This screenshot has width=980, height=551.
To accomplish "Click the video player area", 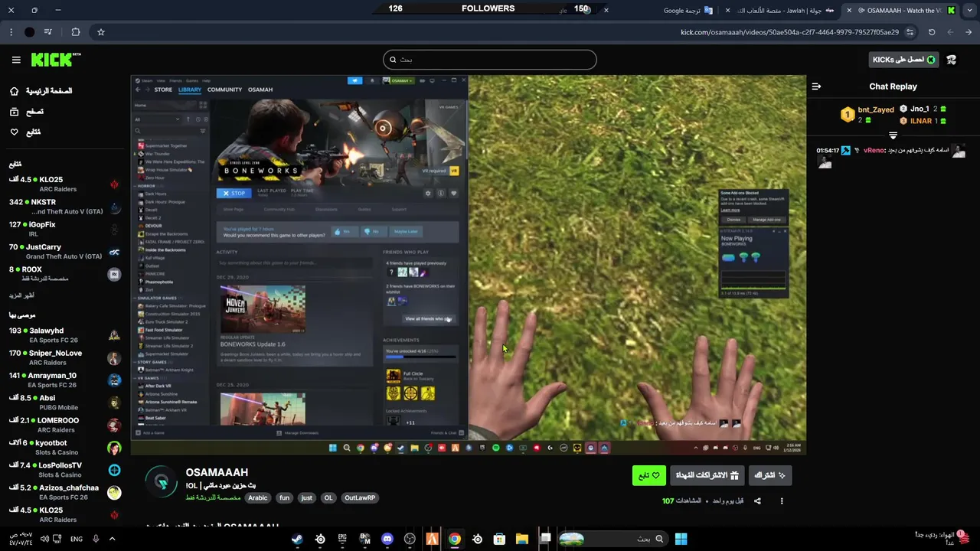I will click(x=468, y=265).
